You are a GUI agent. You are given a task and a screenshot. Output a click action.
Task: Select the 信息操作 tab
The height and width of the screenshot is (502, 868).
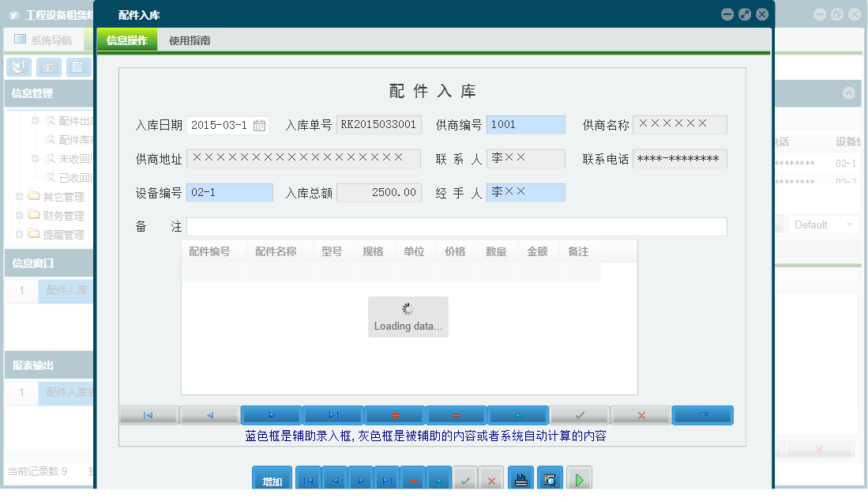tap(126, 38)
